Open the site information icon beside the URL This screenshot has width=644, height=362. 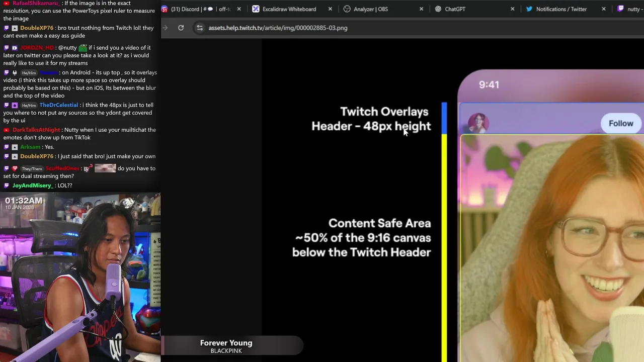tap(200, 28)
